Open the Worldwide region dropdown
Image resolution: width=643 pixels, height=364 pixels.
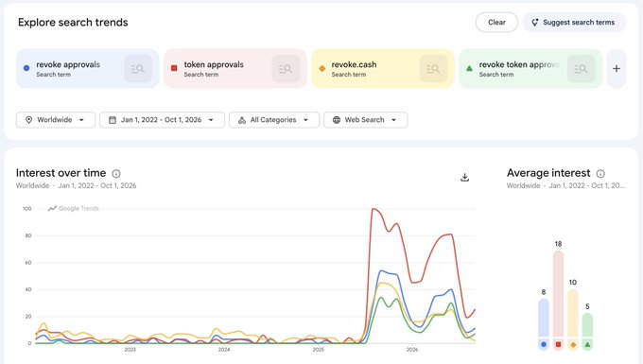[x=56, y=120]
